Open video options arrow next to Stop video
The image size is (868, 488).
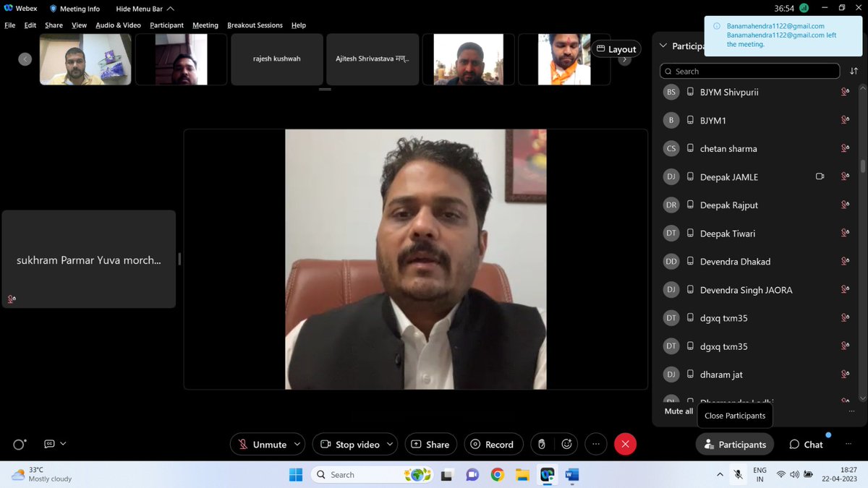click(x=391, y=445)
